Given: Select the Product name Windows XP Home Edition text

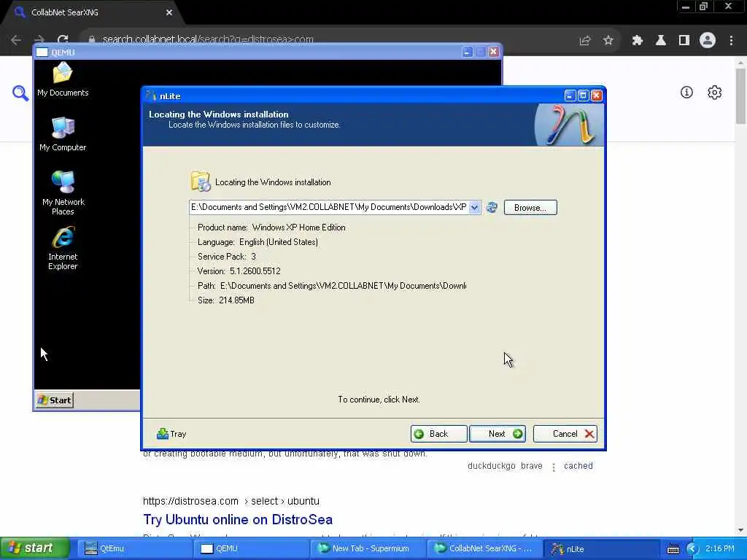Looking at the screenshot, I should (x=271, y=227).
